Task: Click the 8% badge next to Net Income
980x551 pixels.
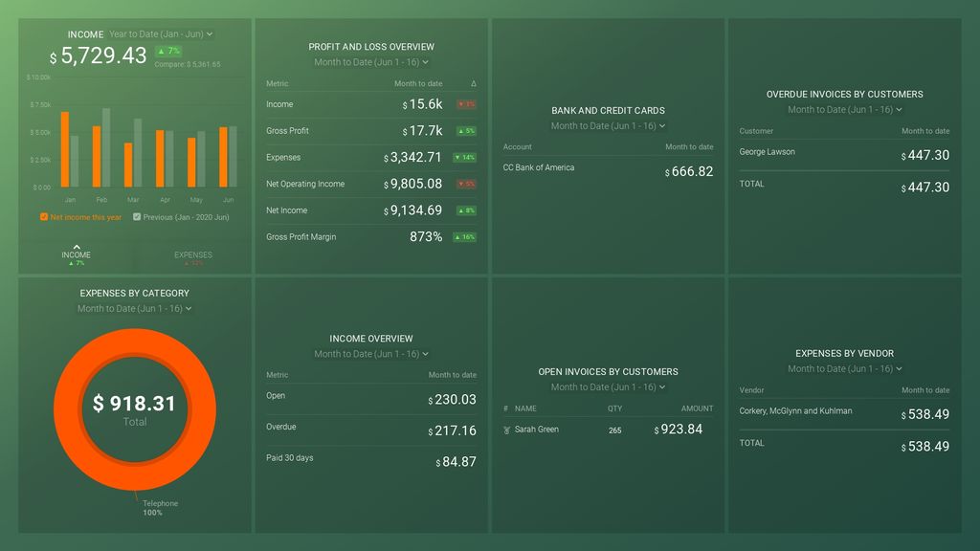Action: click(466, 209)
